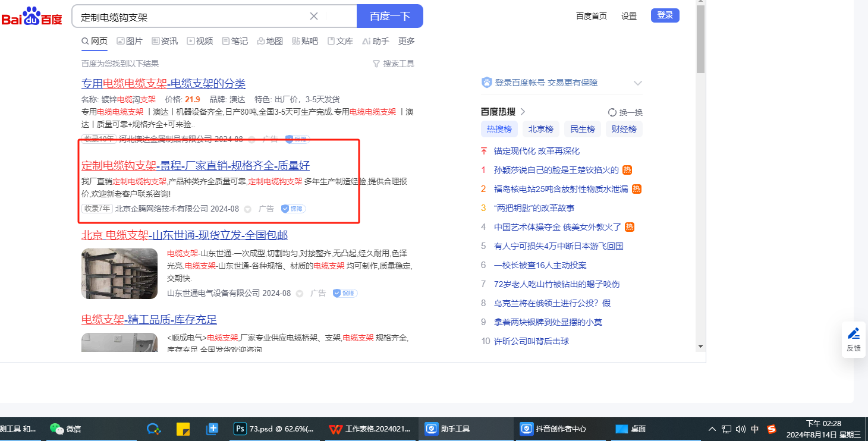Viewport: 868px width, 441px height.
Task: Open the WPS 工作表格 taskbar item
Action: coord(370,429)
